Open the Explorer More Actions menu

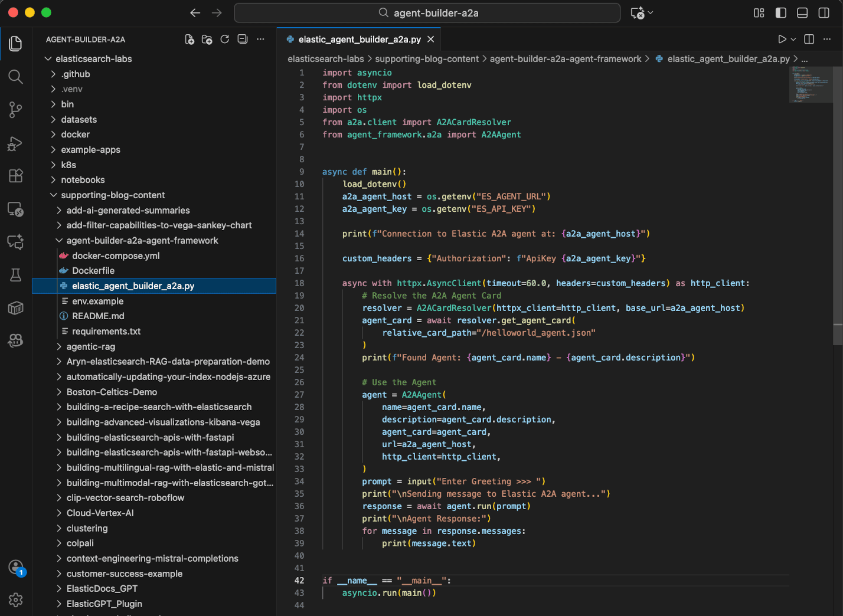coord(260,39)
